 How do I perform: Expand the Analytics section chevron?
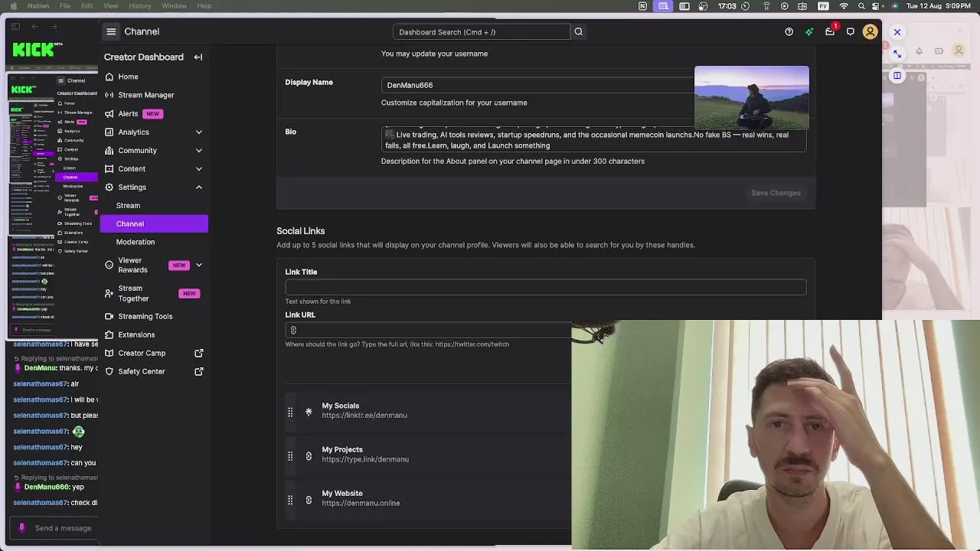[199, 132]
